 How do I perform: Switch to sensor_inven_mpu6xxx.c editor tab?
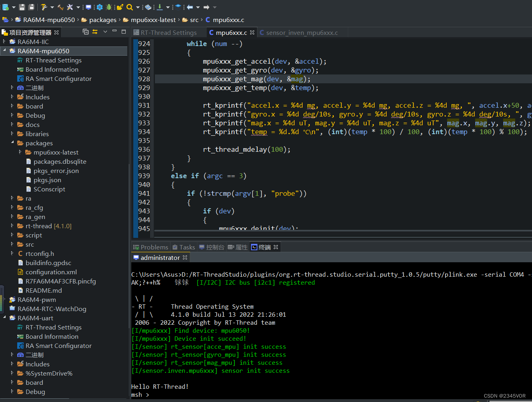(x=302, y=32)
